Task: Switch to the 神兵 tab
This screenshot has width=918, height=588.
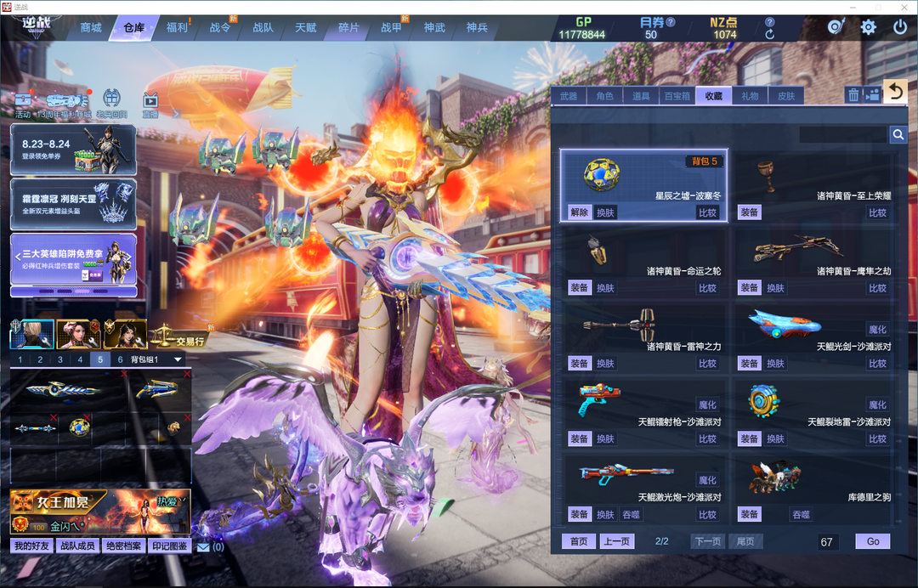Action: [477, 27]
